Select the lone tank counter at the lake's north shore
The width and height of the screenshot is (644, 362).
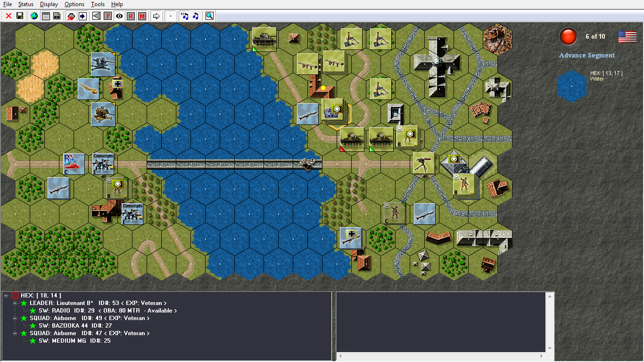[x=264, y=39]
